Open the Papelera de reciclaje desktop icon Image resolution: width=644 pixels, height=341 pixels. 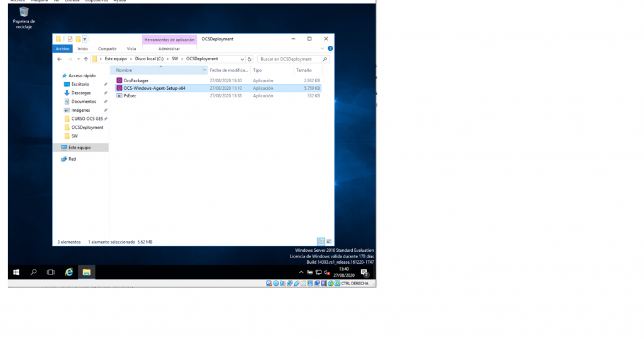pos(24,17)
